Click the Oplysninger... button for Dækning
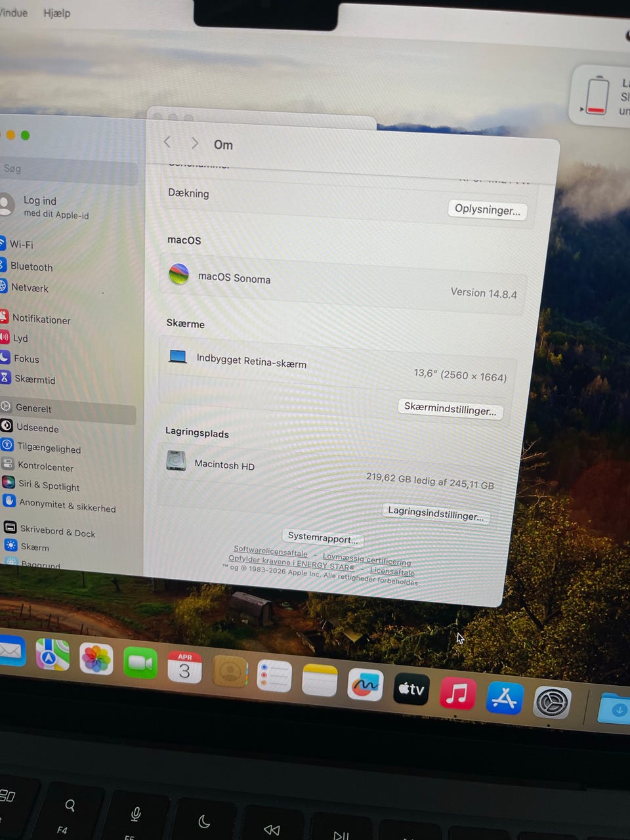630x840 pixels. (488, 210)
